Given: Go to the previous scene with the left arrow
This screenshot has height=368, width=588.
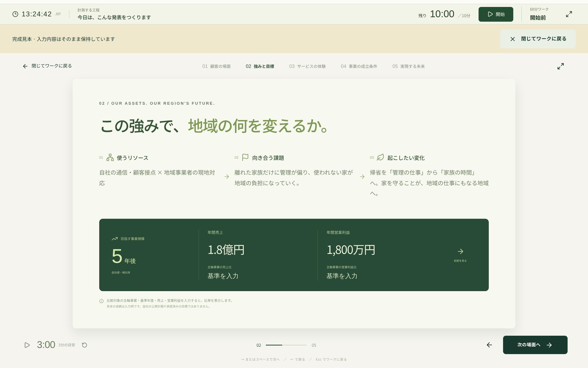Looking at the screenshot, I should pos(489,345).
